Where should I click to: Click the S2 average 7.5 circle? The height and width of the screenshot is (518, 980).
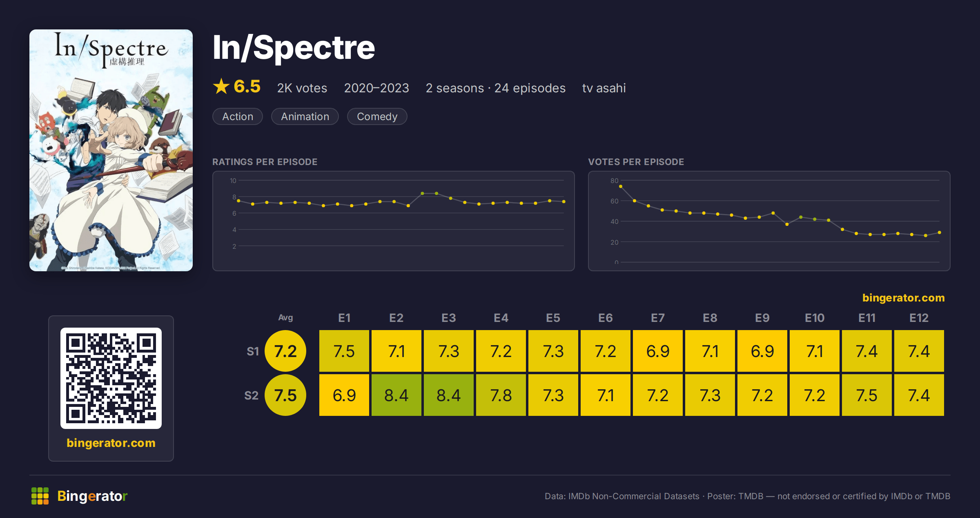pyautogui.click(x=285, y=395)
